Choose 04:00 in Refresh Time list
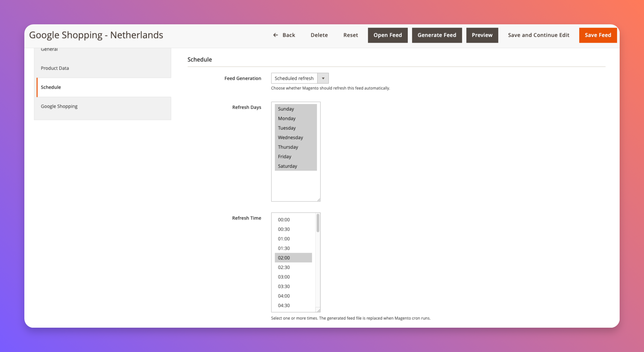 (x=293, y=296)
